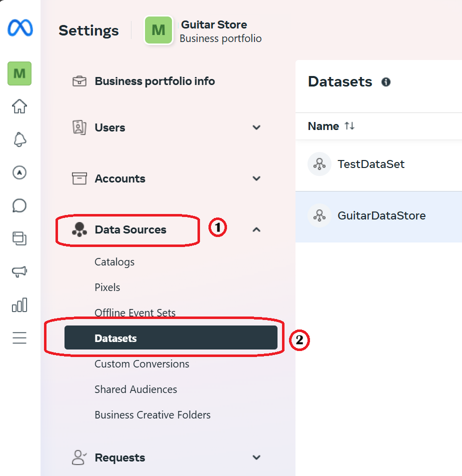
Task: Expand the Requests section chevron
Action: pyautogui.click(x=256, y=457)
